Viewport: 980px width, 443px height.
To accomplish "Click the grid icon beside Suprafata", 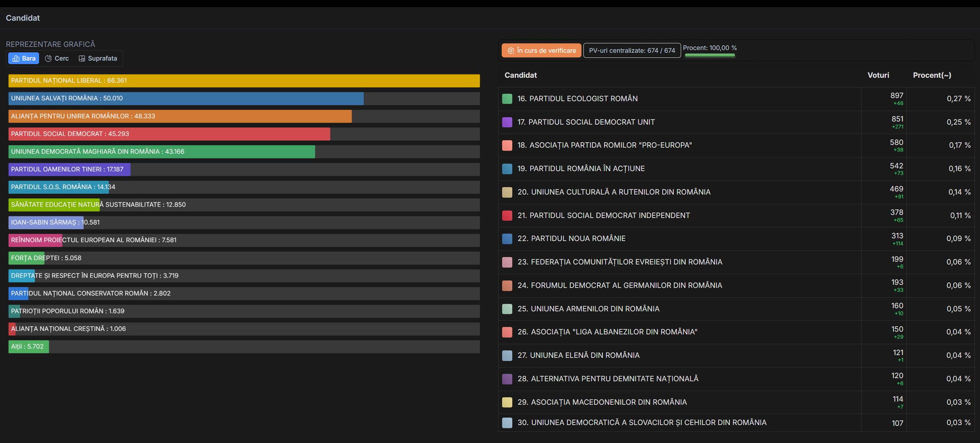I will point(82,59).
